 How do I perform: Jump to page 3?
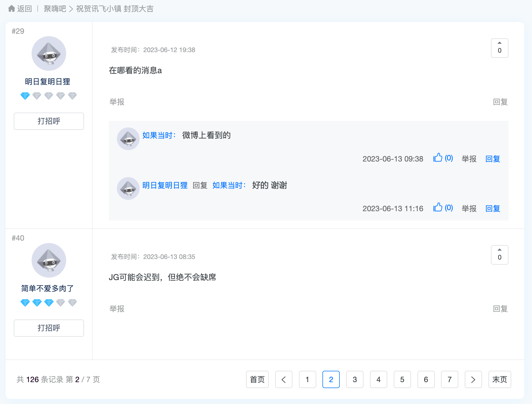click(355, 379)
